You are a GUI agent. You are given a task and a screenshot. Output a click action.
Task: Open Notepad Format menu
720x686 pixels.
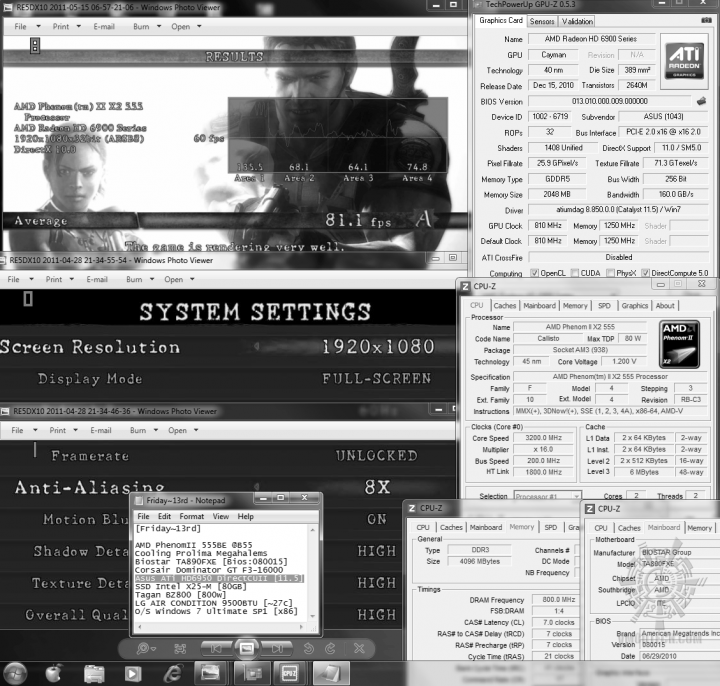(x=191, y=516)
